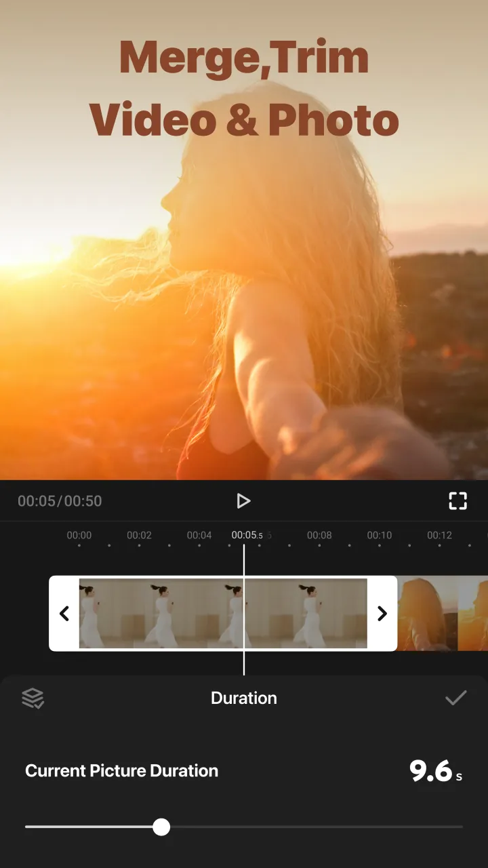Jump to 00:10 on timeline ruler
Viewport: 488px width, 868px height.
[x=380, y=535]
